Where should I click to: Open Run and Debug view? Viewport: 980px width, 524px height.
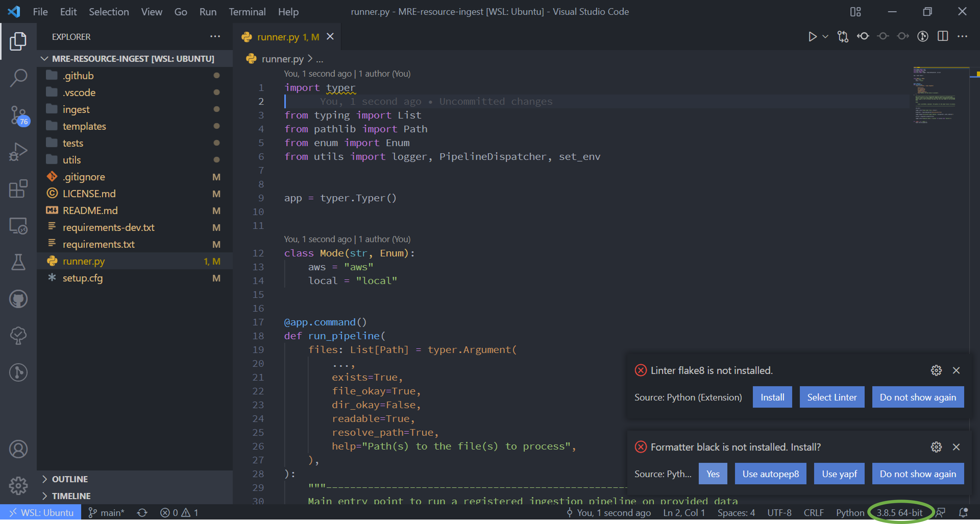18,152
